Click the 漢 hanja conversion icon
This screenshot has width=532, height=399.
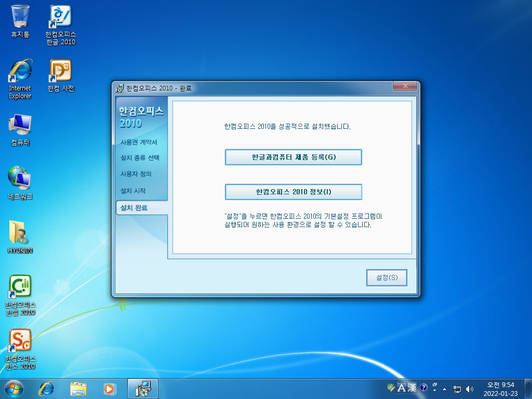[x=412, y=388]
